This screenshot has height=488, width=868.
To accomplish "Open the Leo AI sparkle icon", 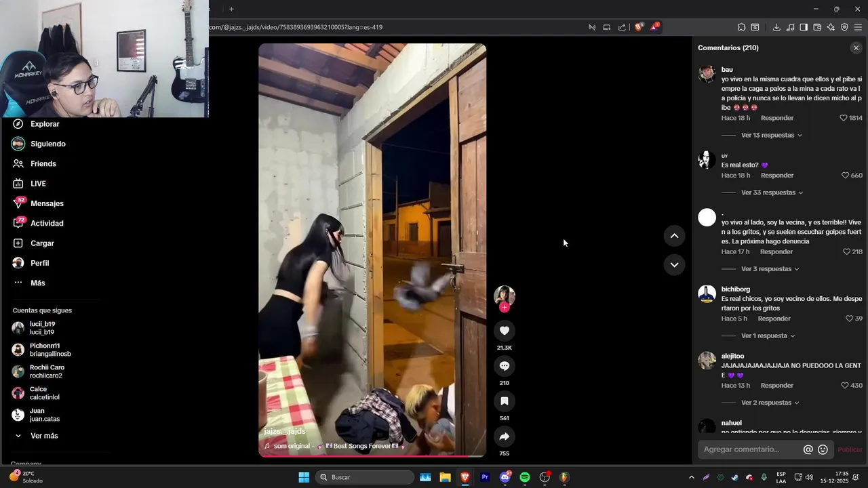I will [x=831, y=27].
